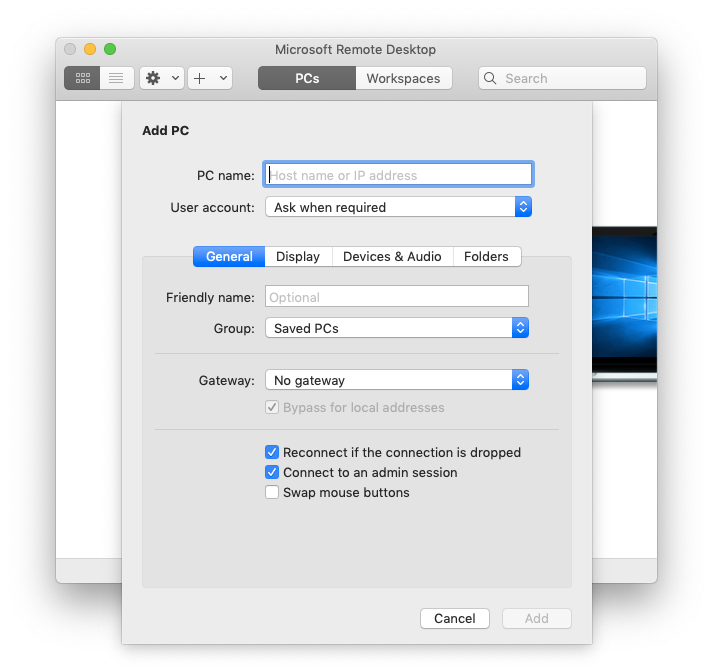713x671 pixels.
Task: Uncheck Connect to an admin session
Action: tap(272, 472)
